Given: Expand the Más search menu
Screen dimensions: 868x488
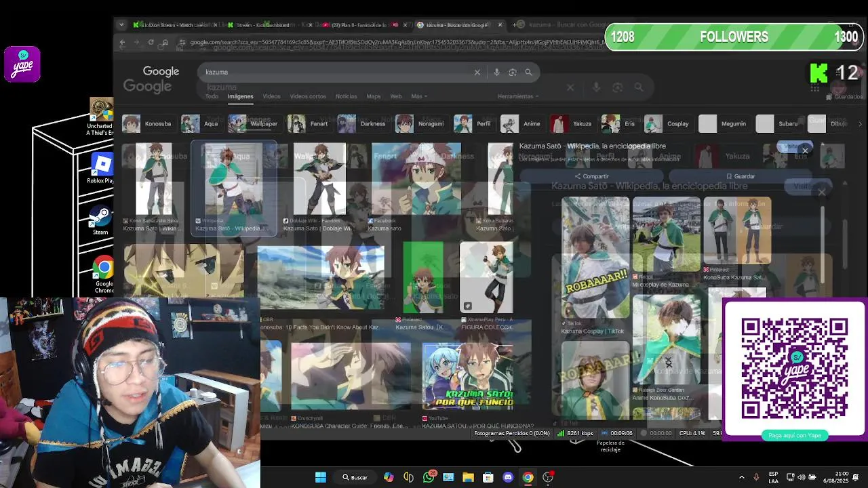Looking at the screenshot, I should coord(418,96).
